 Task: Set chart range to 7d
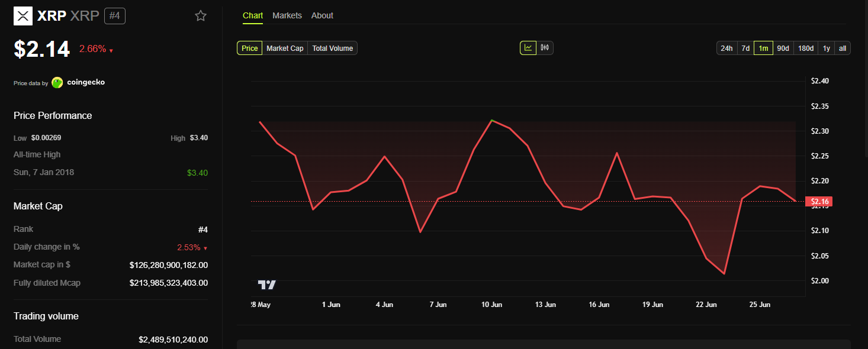(x=745, y=49)
